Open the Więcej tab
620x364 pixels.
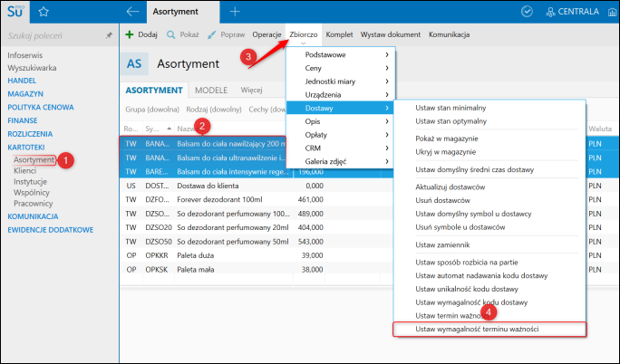(251, 90)
